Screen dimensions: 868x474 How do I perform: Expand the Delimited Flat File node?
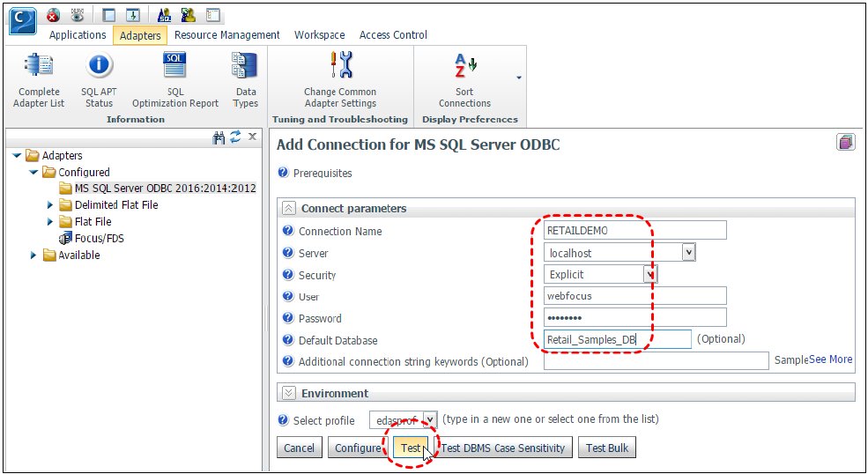pos(50,205)
